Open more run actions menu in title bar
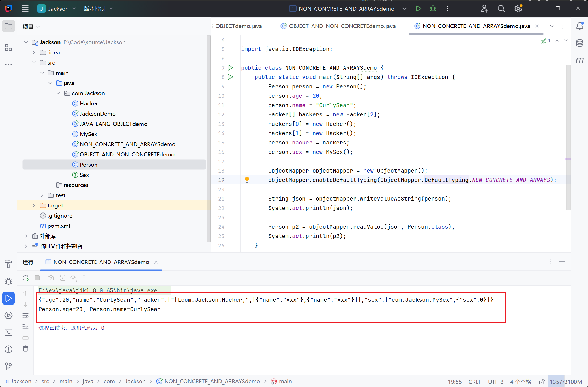Image resolution: width=588 pixels, height=387 pixels. [447, 8]
